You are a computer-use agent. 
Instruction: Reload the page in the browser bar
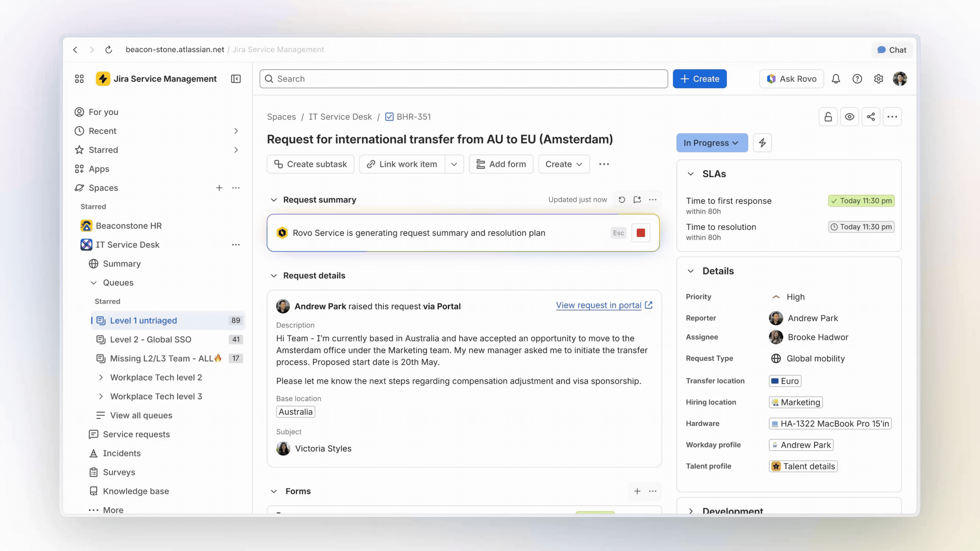(x=108, y=49)
